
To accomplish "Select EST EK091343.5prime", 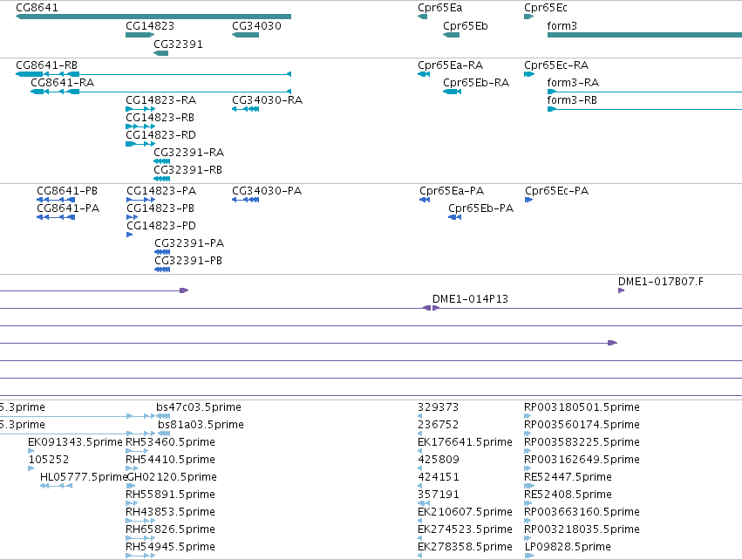I will point(31,451).
